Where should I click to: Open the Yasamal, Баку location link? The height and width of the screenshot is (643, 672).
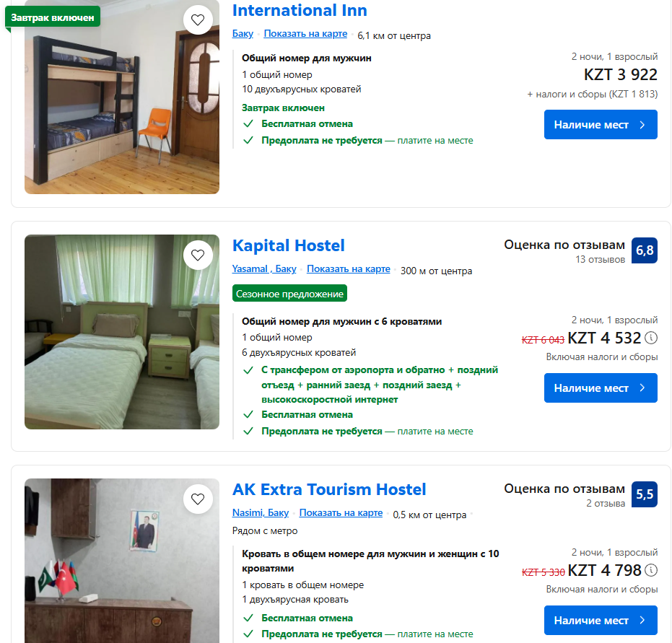(264, 269)
